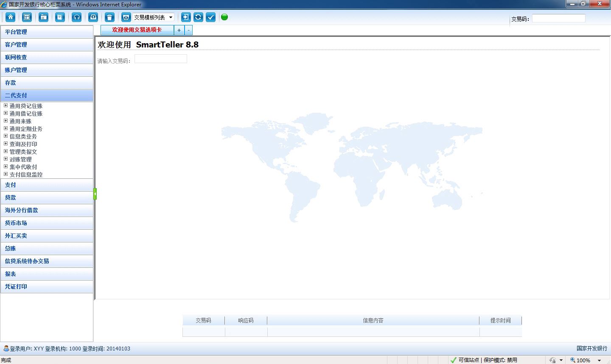Expand the 支付信息监控 tree node
Screen dimensions: 611x364
click(x=6, y=175)
